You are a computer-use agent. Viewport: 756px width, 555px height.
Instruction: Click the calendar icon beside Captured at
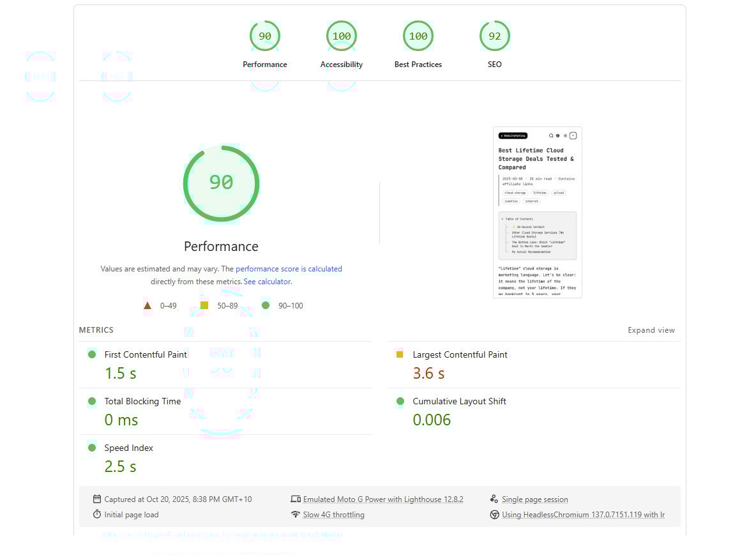point(97,499)
